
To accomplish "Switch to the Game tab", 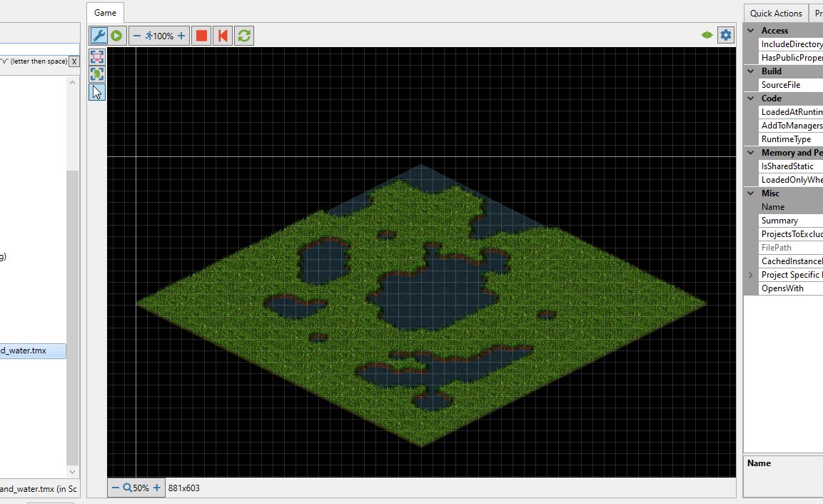I will click(x=105, y=13).
